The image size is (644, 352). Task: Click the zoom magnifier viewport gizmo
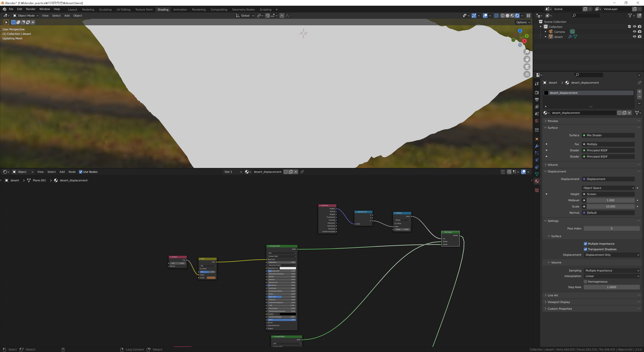point(527,52)
